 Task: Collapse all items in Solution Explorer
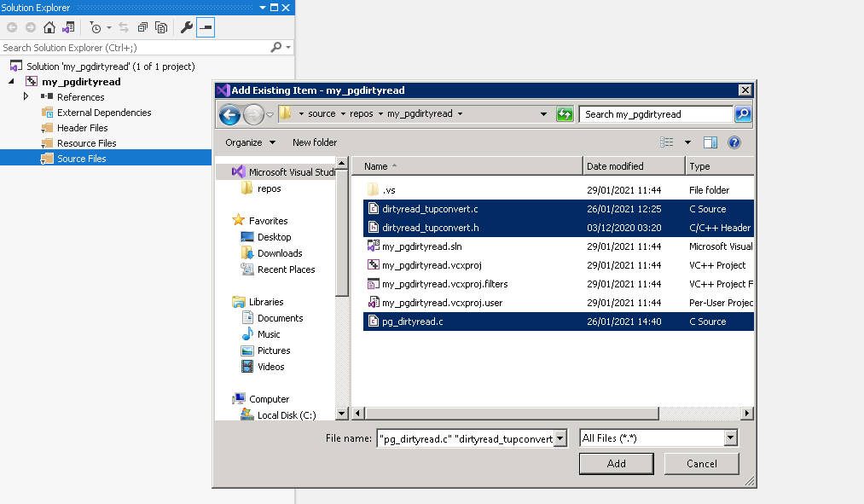[142, 26]
